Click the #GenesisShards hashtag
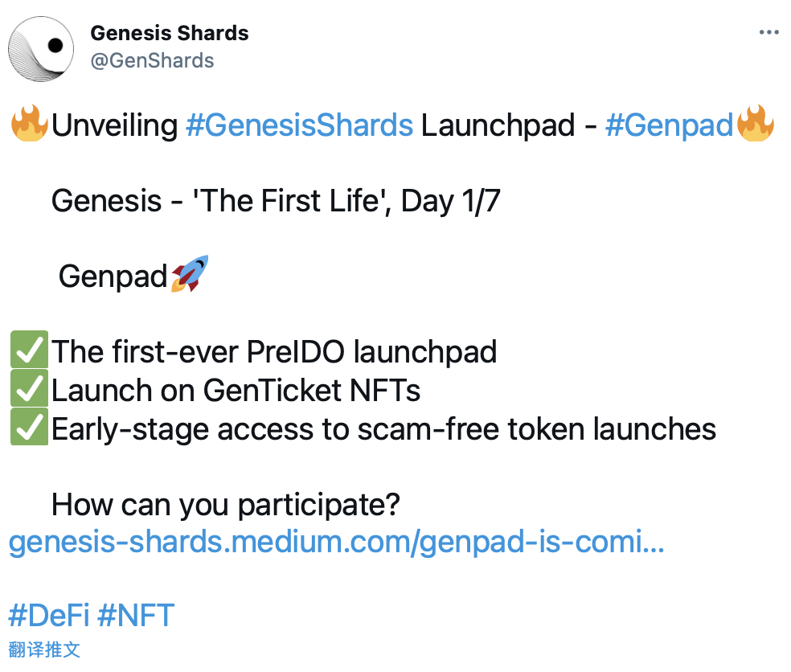 click(300, 125)
